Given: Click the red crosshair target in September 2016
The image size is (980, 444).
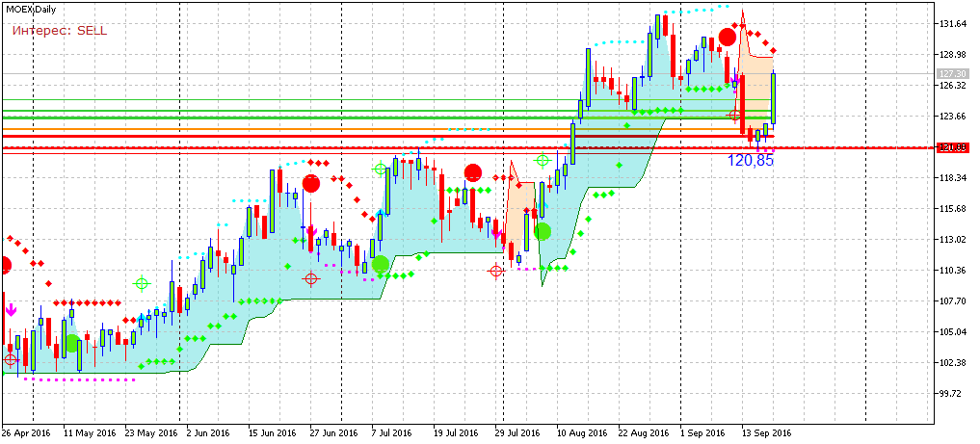Looking at the screenshot, I should tap(734, 115).
